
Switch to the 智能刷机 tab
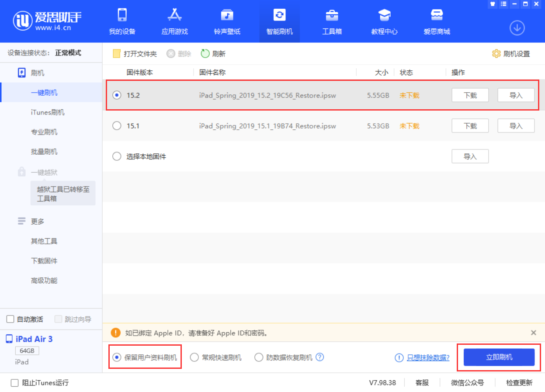tap(279, 21)
